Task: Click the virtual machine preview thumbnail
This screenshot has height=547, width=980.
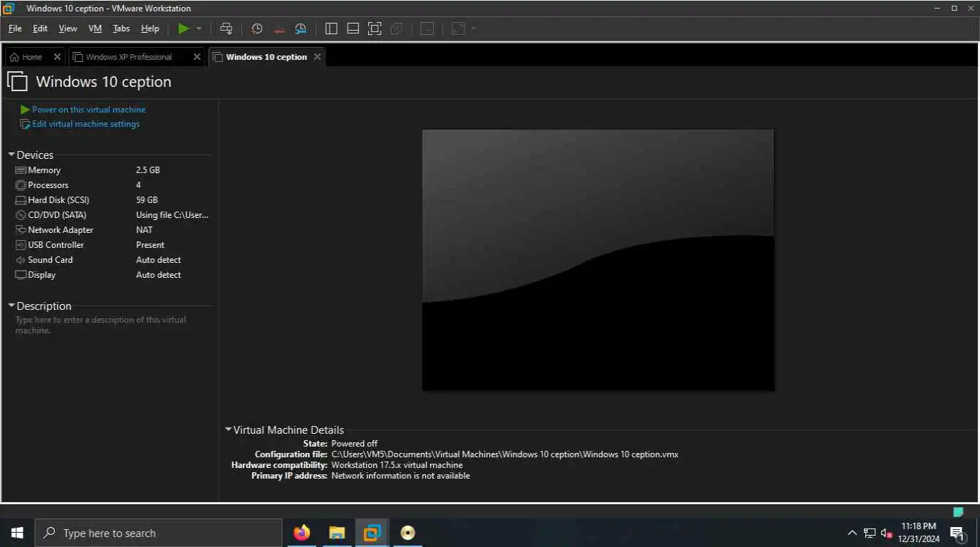Action: 598,260
